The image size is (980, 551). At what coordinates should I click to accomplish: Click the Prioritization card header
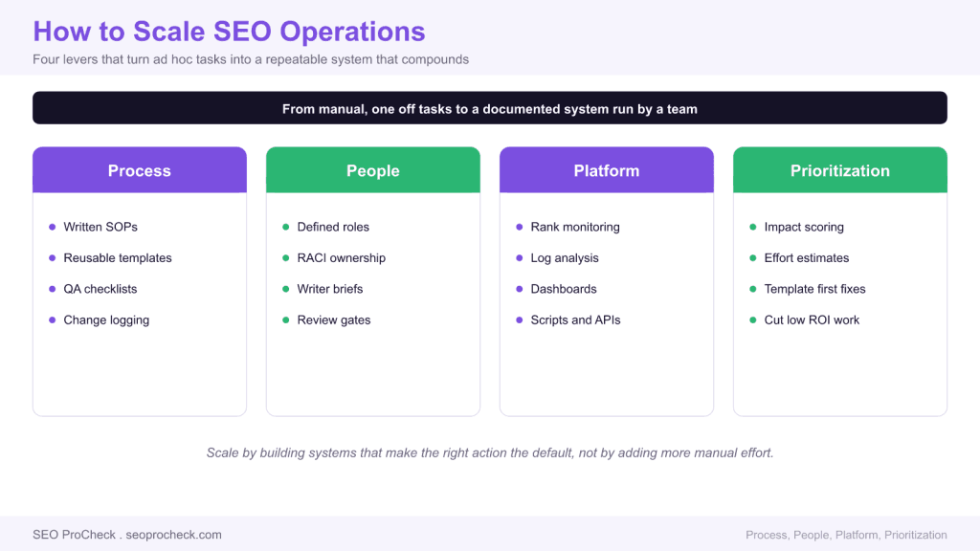840,170
